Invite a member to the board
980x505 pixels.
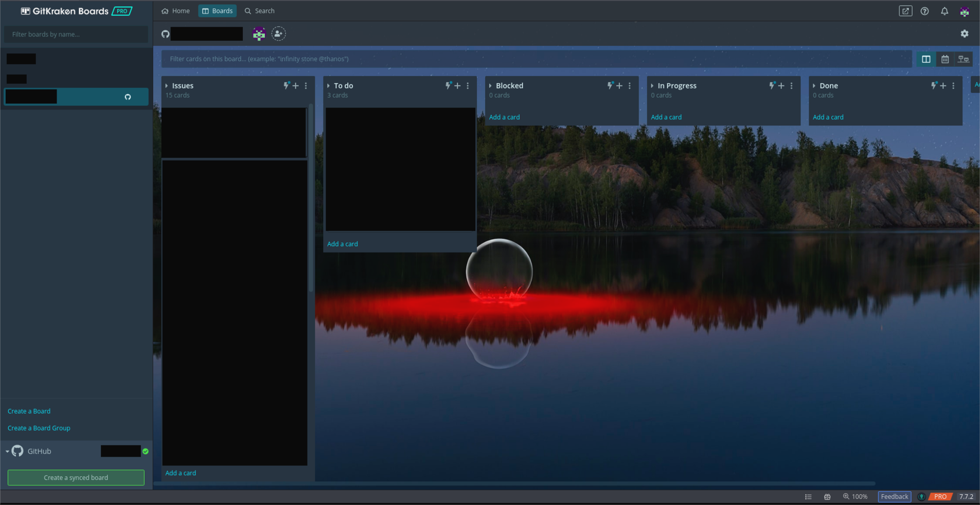click(x=278, y=34)
